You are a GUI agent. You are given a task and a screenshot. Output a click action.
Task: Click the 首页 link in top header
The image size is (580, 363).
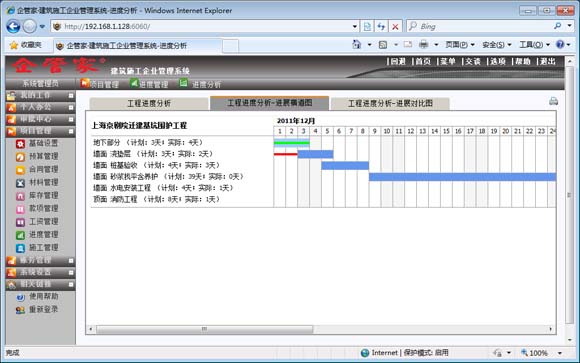[x=423, y=61]
